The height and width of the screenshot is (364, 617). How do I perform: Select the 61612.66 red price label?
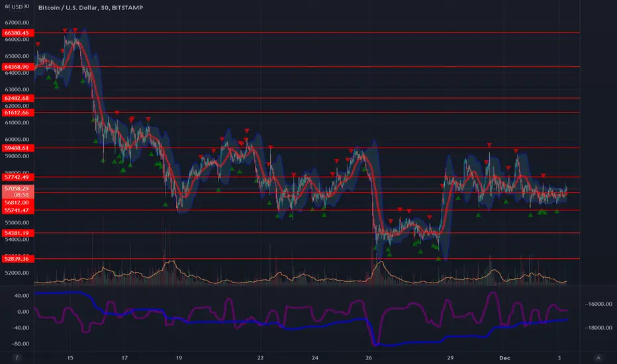coord(18,113)
